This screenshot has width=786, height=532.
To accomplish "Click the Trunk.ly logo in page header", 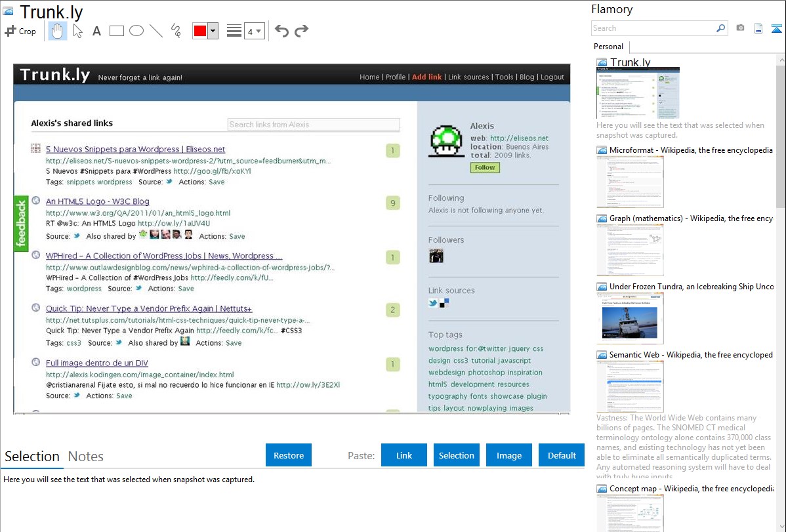I will [x=54, y=75].
